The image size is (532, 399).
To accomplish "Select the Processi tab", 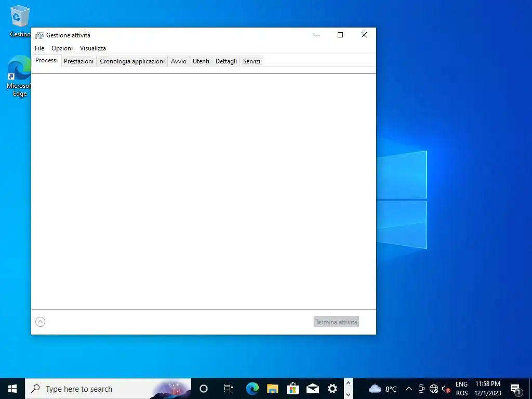I will click(46, 60).
